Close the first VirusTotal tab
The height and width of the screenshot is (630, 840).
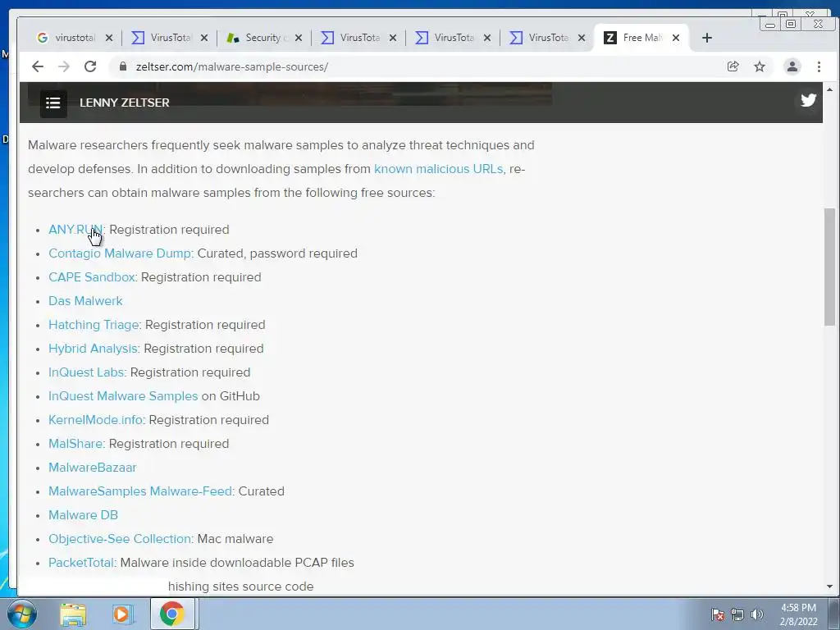203,38
